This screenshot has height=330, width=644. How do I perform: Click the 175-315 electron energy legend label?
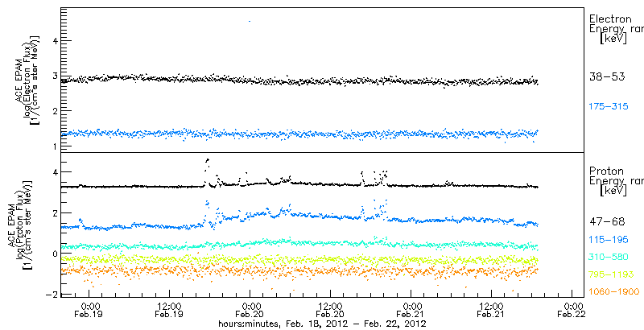pyautogui.click(x=609, y=107)
